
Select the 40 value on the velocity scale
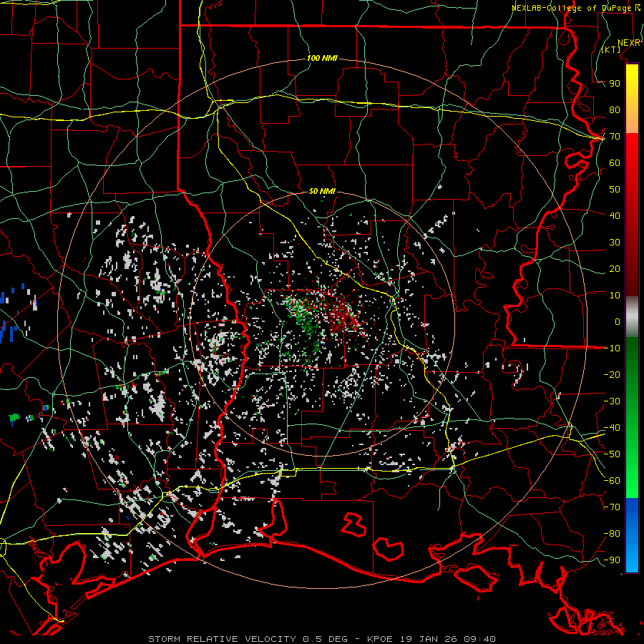(615, 215)
